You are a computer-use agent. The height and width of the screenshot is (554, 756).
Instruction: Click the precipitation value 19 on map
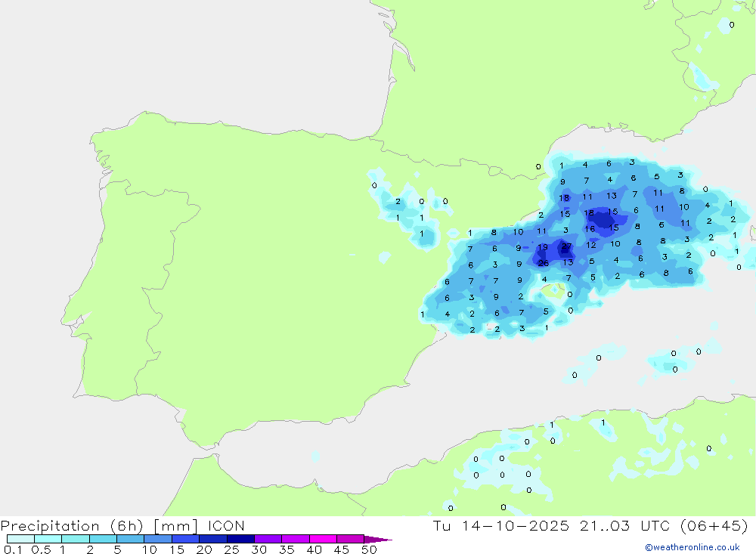(543, 247)
